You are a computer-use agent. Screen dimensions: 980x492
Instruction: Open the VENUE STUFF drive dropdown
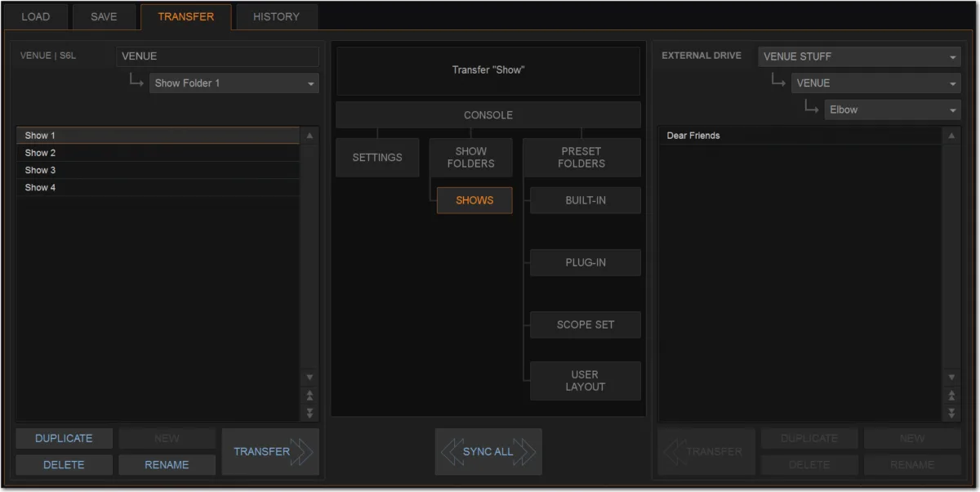click(x=859, y=56)
